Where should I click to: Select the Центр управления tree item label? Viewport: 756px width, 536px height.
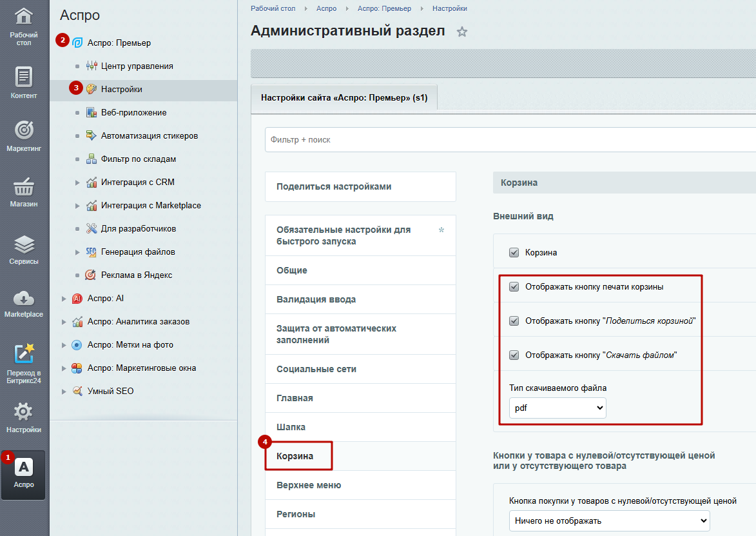click(x=137, y=66)
